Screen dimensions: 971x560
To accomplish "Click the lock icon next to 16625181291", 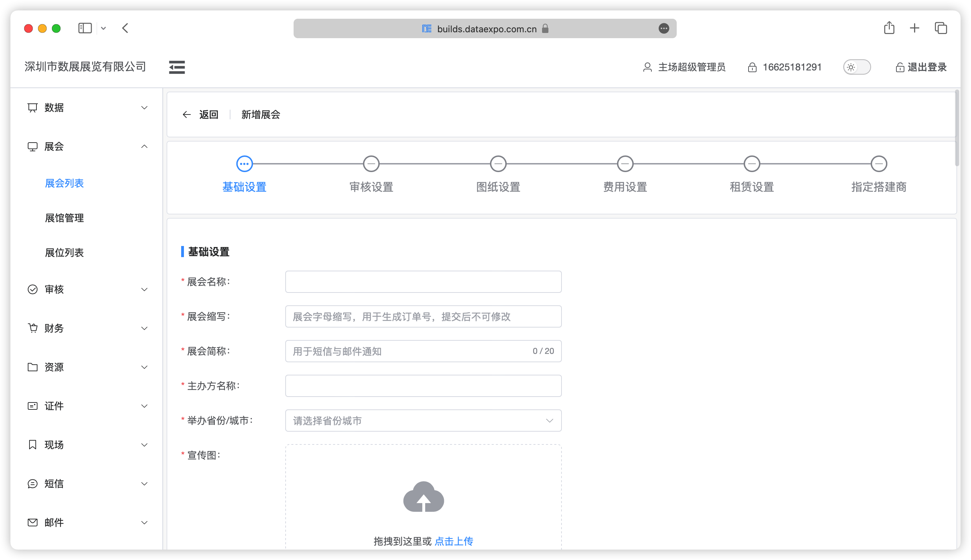I will tap(752, 67).
